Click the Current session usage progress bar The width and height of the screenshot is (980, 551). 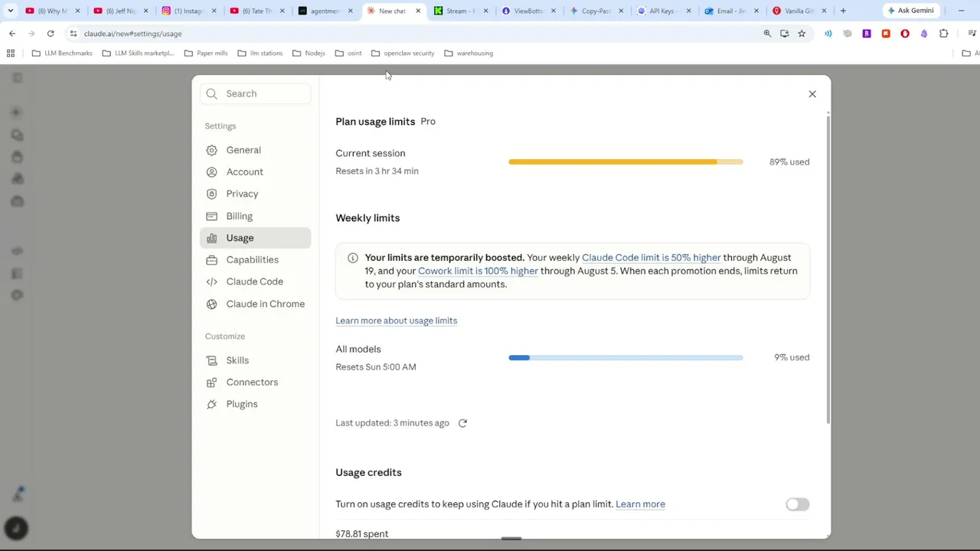pos(626,162)
